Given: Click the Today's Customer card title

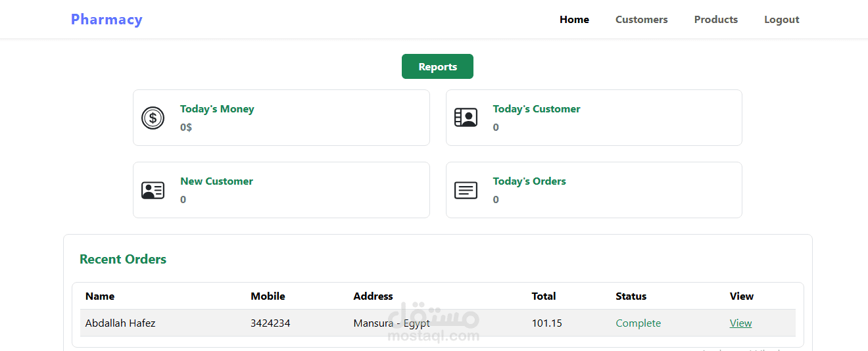Looking at the screenshot, I should pos(537,109).
